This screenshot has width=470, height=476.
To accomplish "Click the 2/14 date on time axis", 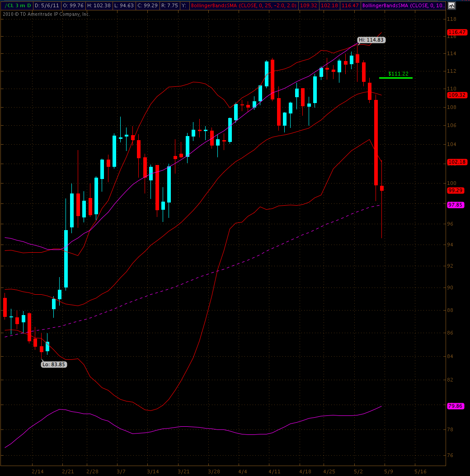I will (x=38, y=471).
